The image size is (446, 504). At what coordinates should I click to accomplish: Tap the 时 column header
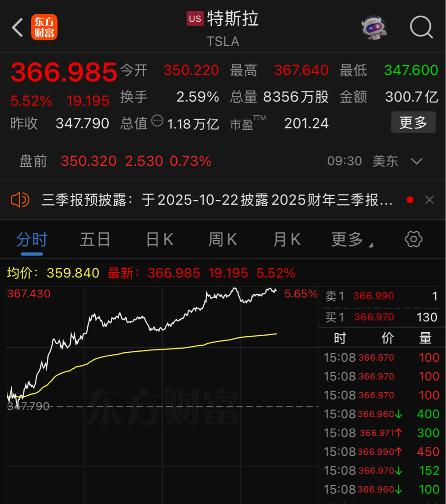tap(340, 338)
